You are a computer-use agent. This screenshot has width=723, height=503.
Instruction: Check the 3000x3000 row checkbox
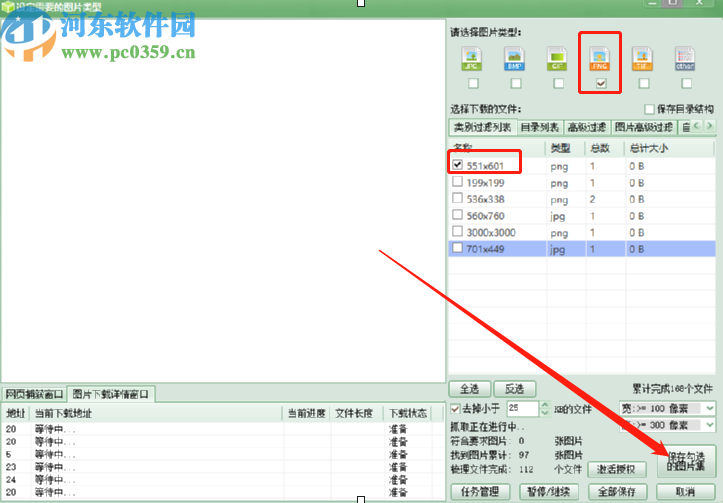tap(457, 231)
